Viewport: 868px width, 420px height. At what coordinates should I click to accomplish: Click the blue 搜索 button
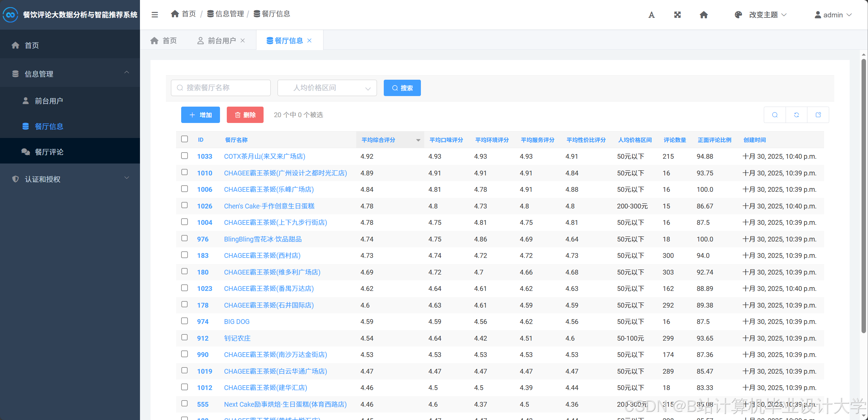pyautogui.click(x=402, y=88)
